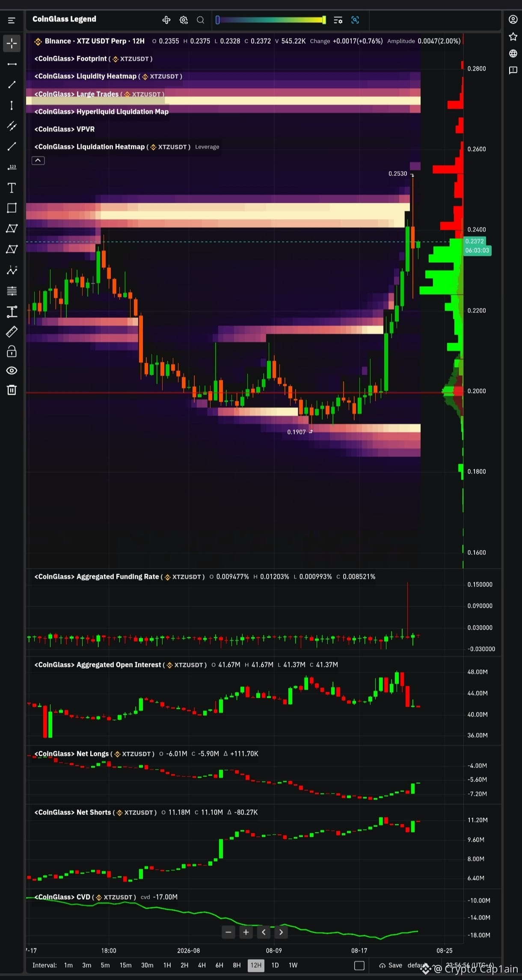This screenshot has width=522, height=980.
Task: Open heatmap settings gear icon
Action: (x=184, y=20)
